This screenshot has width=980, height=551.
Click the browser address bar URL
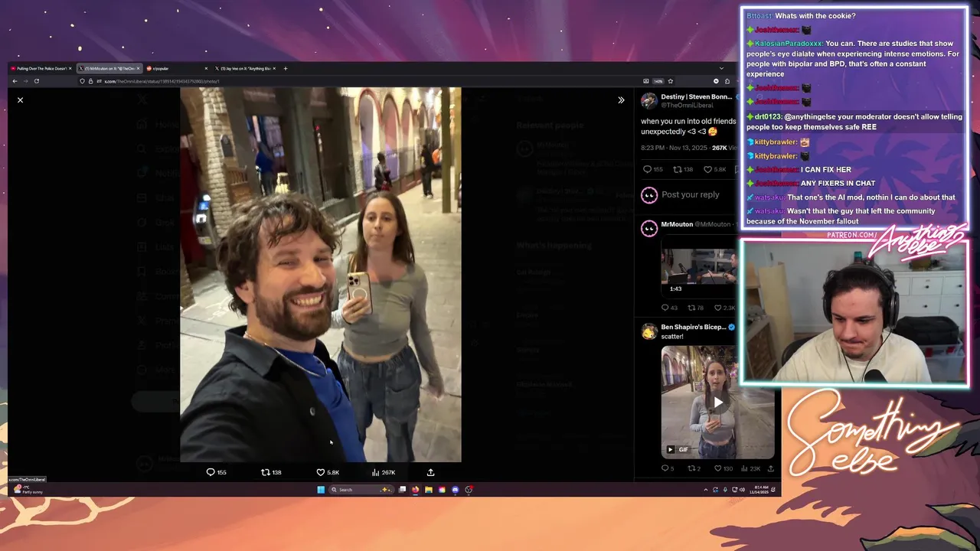coord(162,81)
